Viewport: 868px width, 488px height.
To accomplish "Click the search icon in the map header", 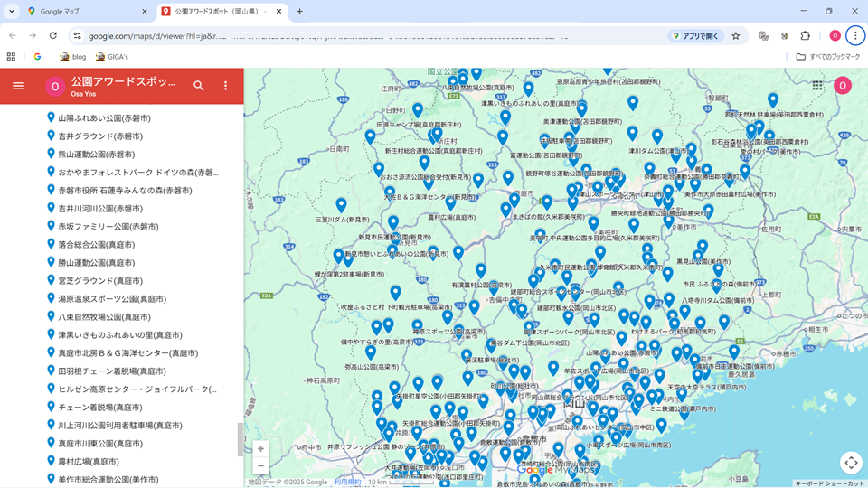I will click(x=199, y=86).
